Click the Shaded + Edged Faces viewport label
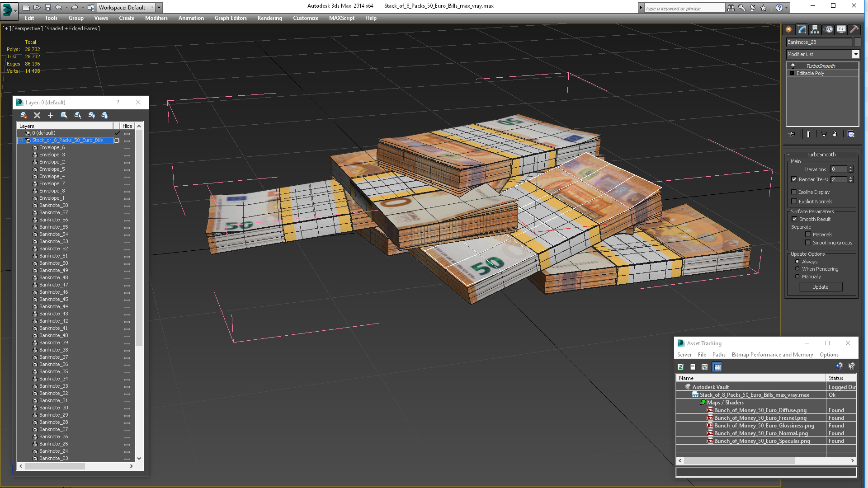Image resolution: width=868 pixels, height=488 pixels. click(72, 28)
